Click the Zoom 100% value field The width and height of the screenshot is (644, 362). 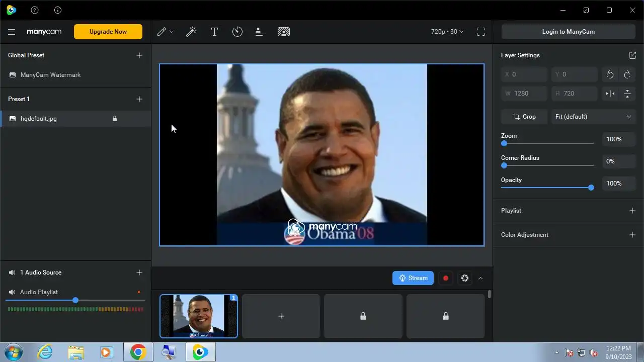click(619, 139)
